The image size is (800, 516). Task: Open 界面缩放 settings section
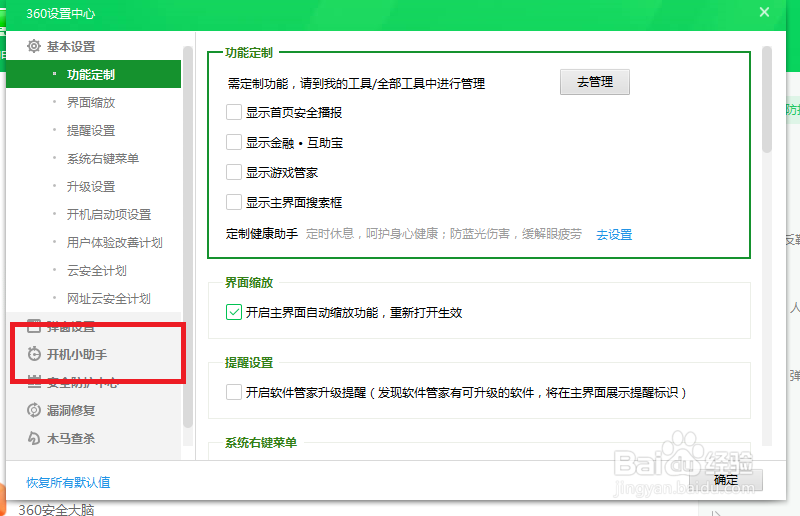coord(93,103)
